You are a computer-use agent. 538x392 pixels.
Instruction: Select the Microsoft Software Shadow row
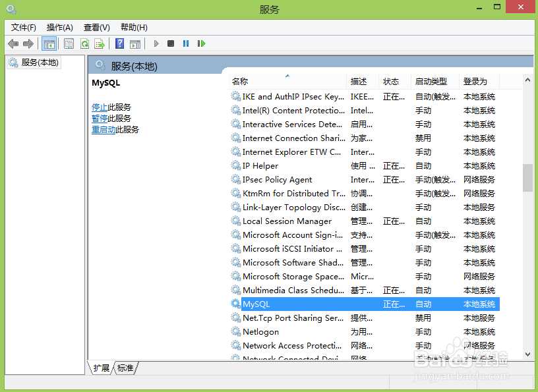365,262
